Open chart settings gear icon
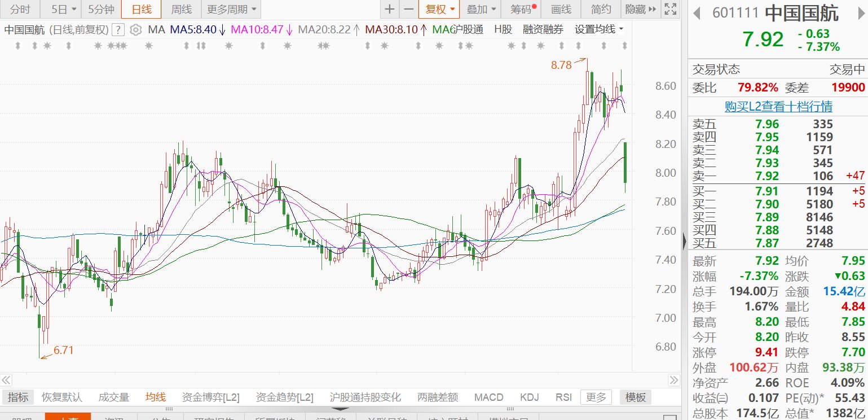 click(135, 30)
